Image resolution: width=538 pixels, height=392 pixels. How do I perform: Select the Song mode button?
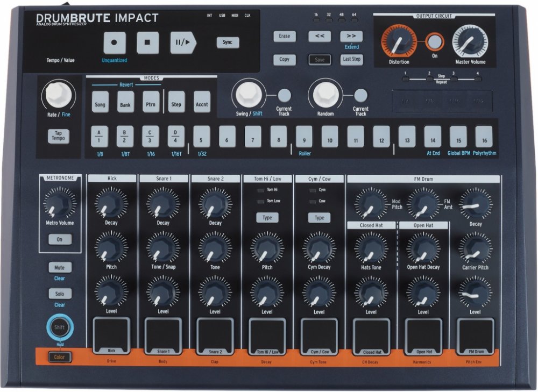[x=100, y=104]
